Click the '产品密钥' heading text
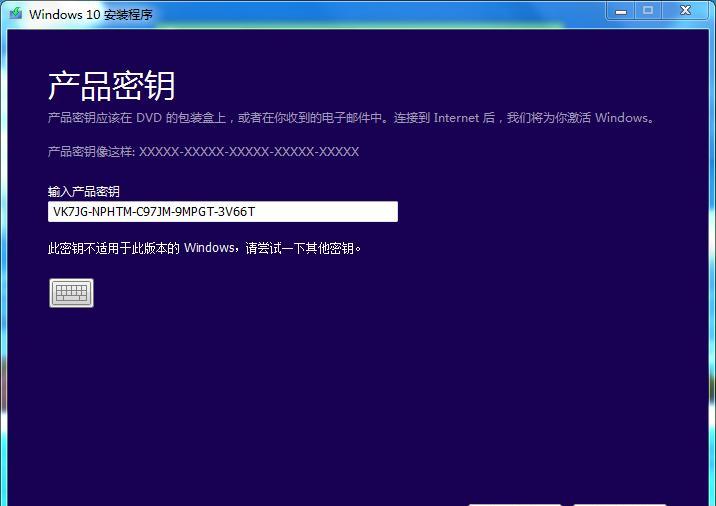The width and height of the screenshot is (716, 506). click(111, 85)
